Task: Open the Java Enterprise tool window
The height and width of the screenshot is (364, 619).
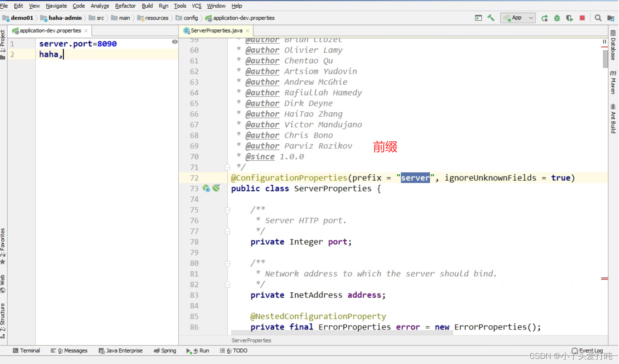Action: (x=121, y=351)
